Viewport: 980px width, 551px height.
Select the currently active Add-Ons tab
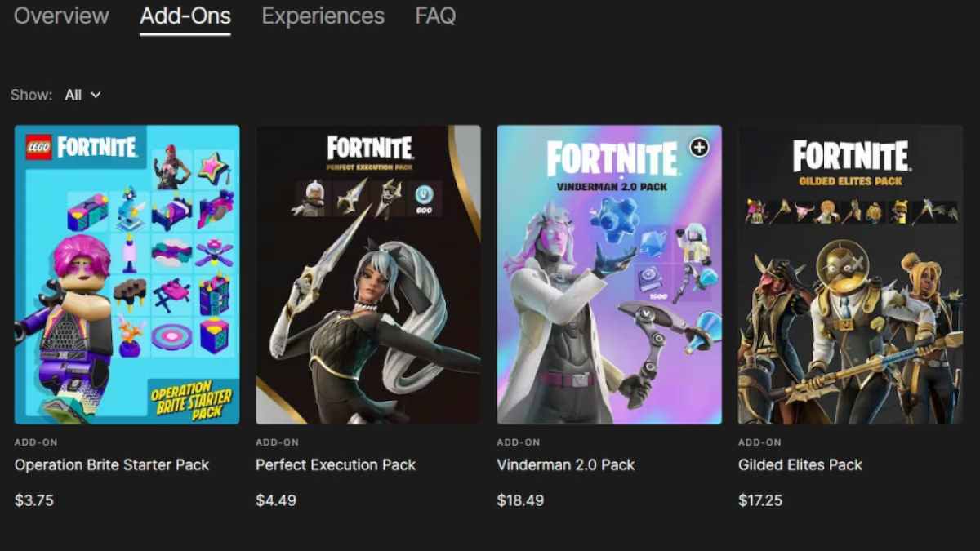pyautogui.click(x=185, y=16)
